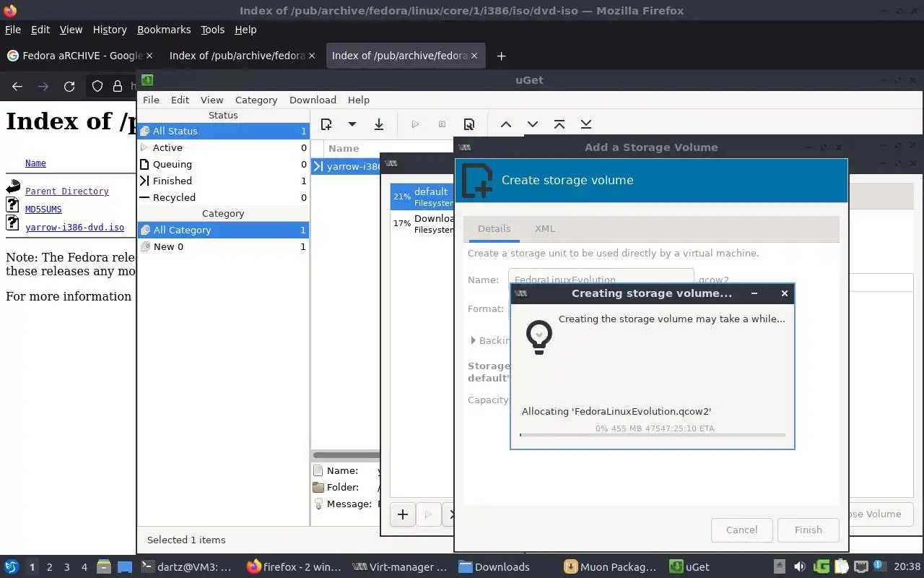This screenshot has width=924, height=578.
Task: Close the active Index of /pub tab
Action: click(x=474, y=56)
